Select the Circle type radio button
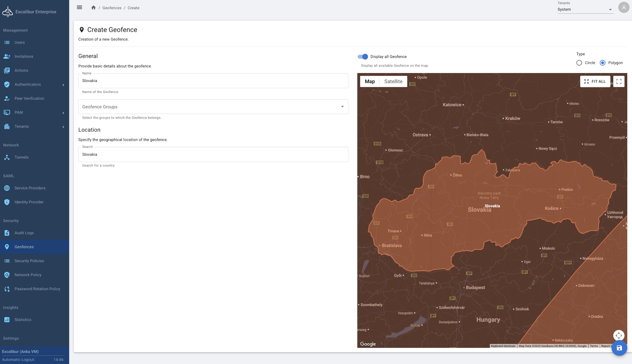Screen dimensions: 632x364 click(579, 63)
